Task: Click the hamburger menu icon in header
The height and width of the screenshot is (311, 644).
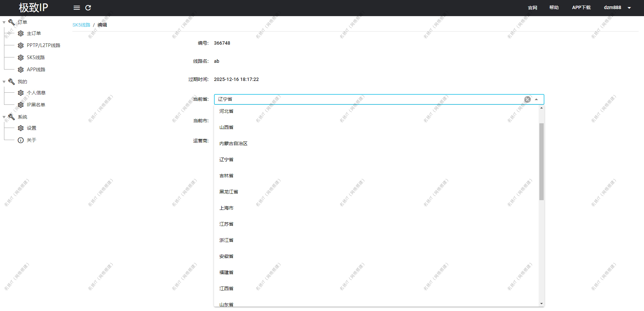Action: click(76, 8)
